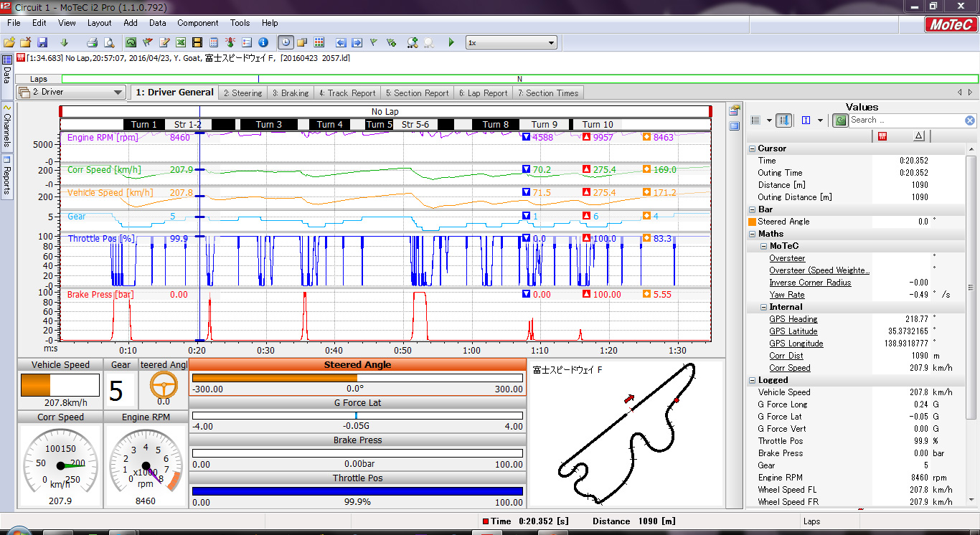Click the Yaw Rate channel link
Screen dimensions: 980x535
click(786, 295)
